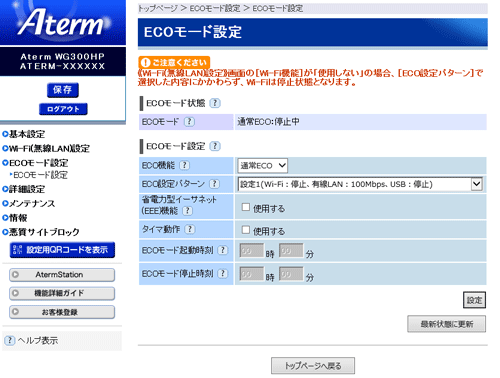Click arrow icon on 機能詳細ガイド button
500x378 pixels.
click(x=15, y=293)
